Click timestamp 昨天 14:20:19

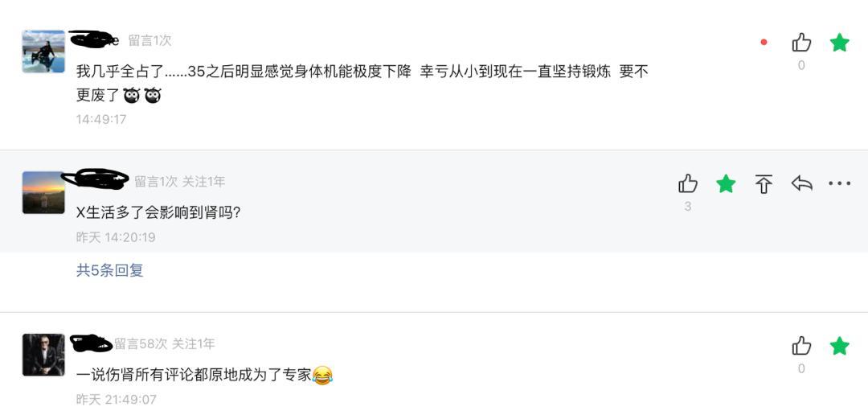[x=116, y=237]
